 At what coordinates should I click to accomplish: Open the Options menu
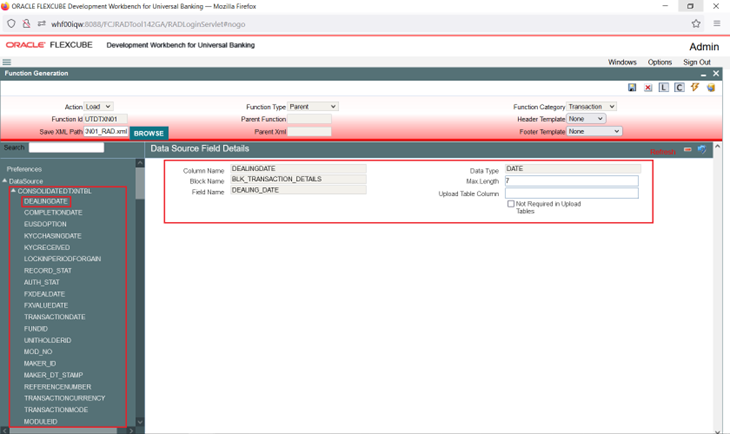point(660,62)
